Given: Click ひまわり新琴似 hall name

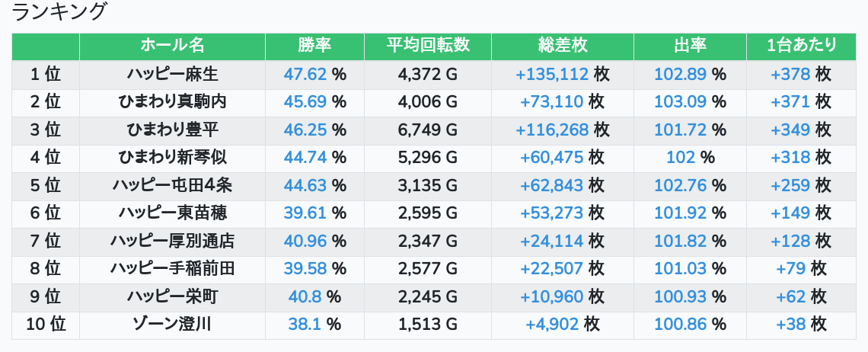Looking at the screenshot, I should (x=172, y=158).
